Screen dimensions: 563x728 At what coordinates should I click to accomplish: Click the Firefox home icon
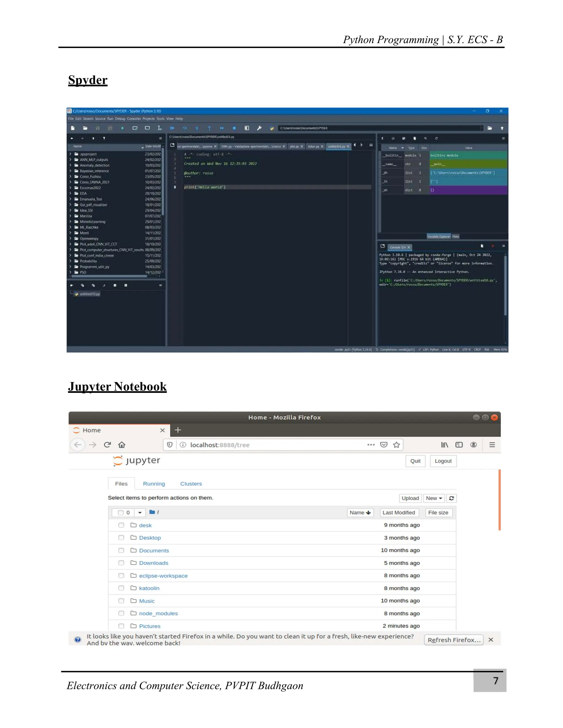tap(122, 445)
